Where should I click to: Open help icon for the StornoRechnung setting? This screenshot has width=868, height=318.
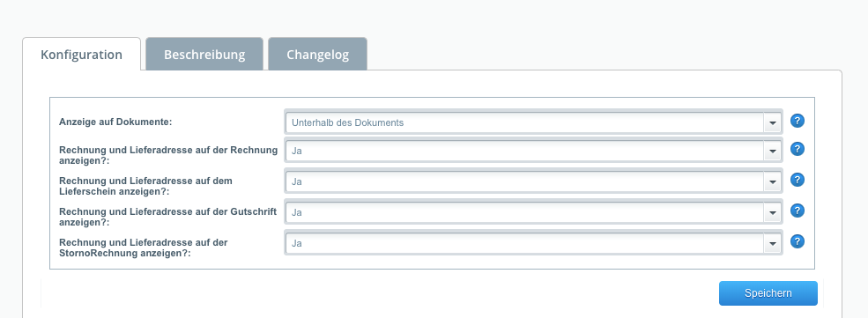[x=798, y=241]
